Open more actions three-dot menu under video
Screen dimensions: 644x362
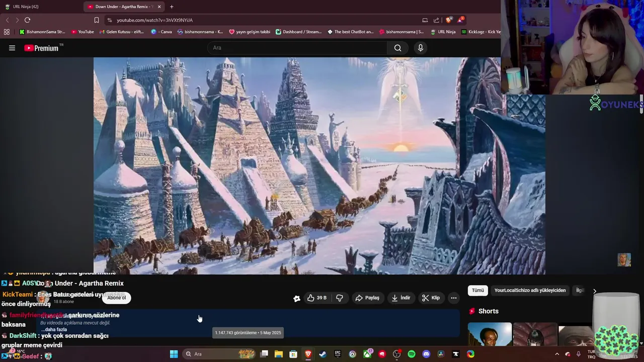point(454,298)
